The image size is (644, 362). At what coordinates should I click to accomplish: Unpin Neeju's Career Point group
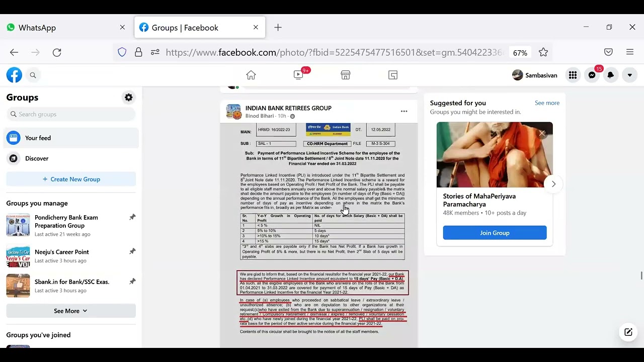coord(132,251)
